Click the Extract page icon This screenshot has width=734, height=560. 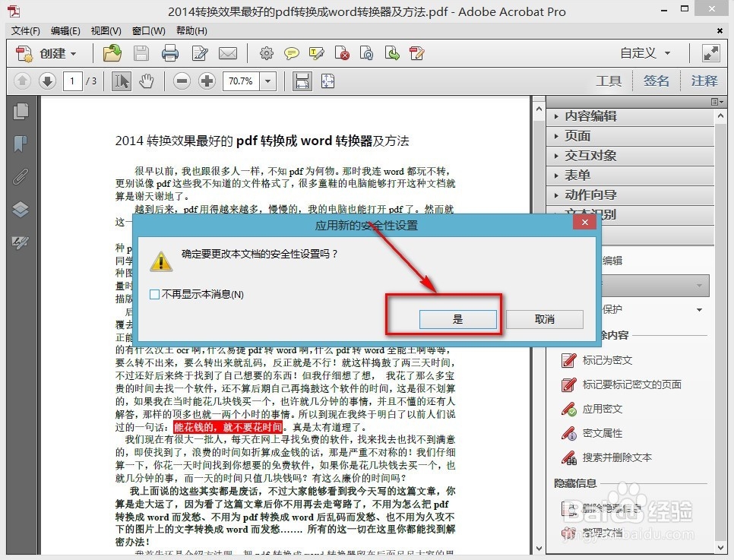tap(392, 53)
